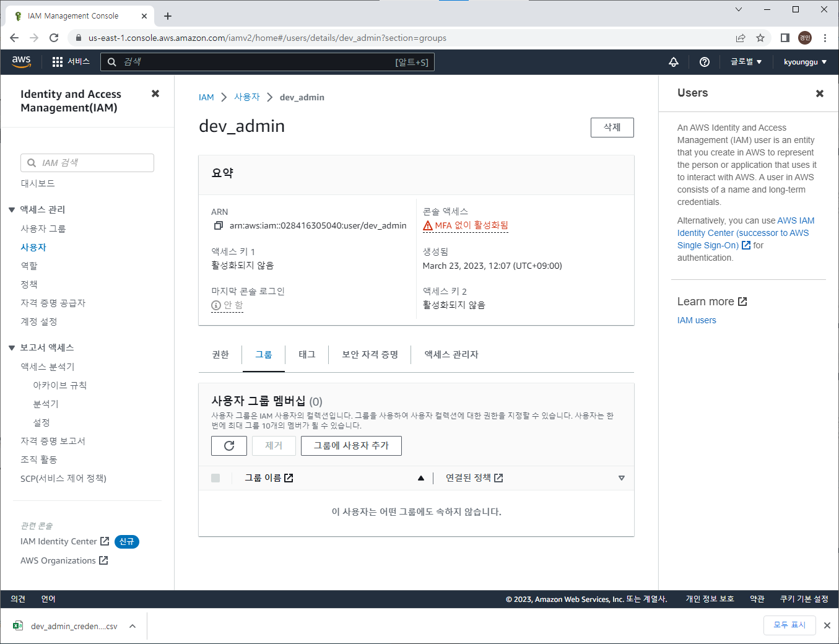Sort 연결된 정책 column descending arrow
Screen dimensions: 839x644
point(622,478)
